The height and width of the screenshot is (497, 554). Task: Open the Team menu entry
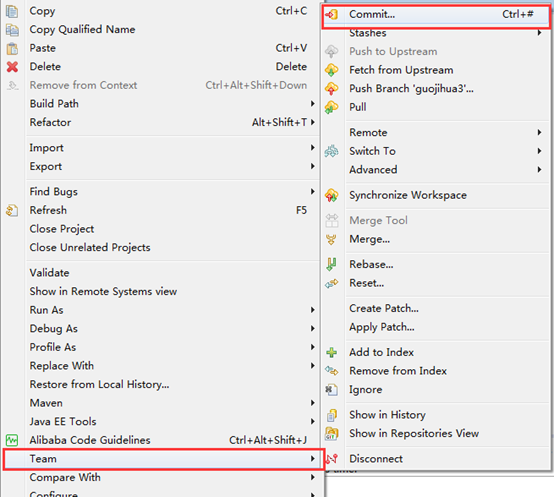coord(163,459)
